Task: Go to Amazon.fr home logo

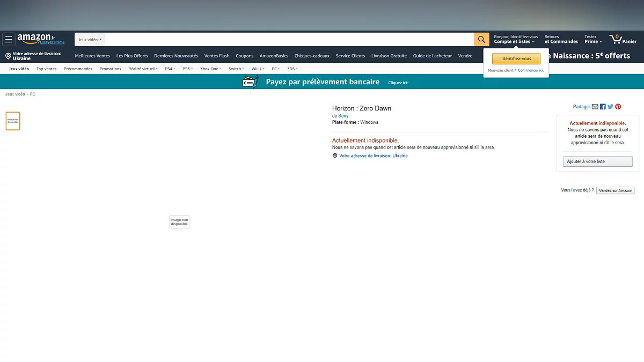Action: (36, 38)
